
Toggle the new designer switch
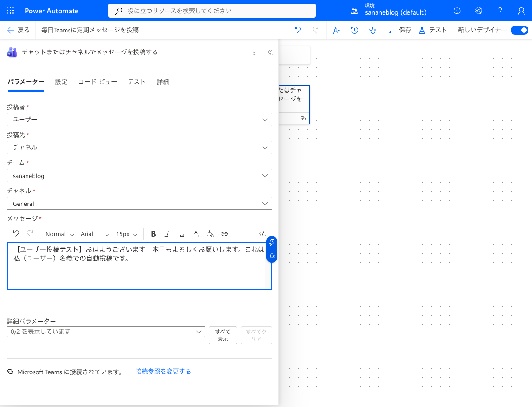click(520, 30)
